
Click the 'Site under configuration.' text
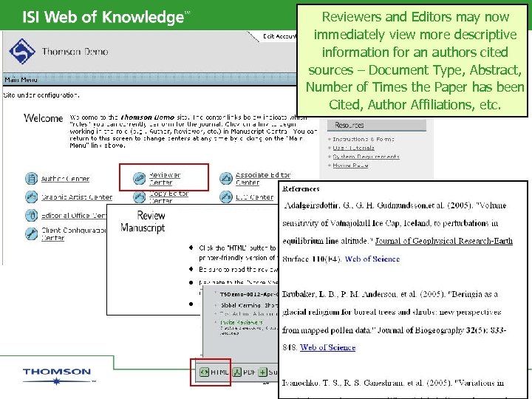41,95
